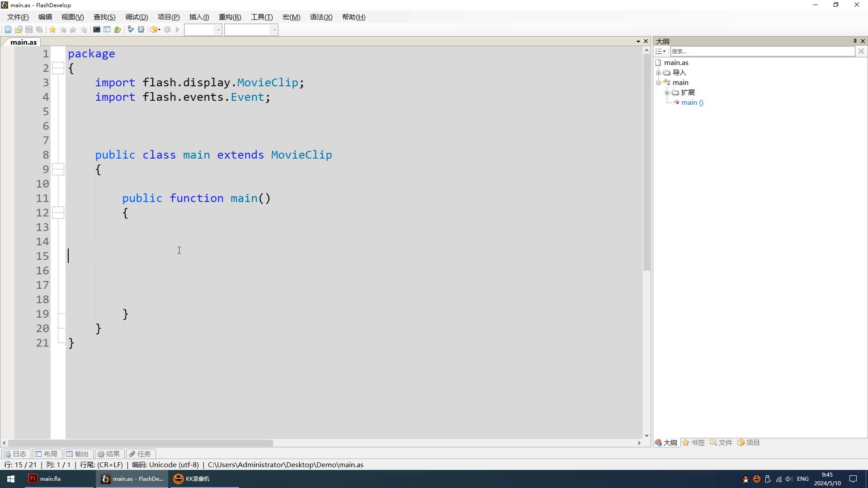Clear the outline search with X button
Image resolution: width=868 pixels, height=488 pixels.
tap(861, 52)
